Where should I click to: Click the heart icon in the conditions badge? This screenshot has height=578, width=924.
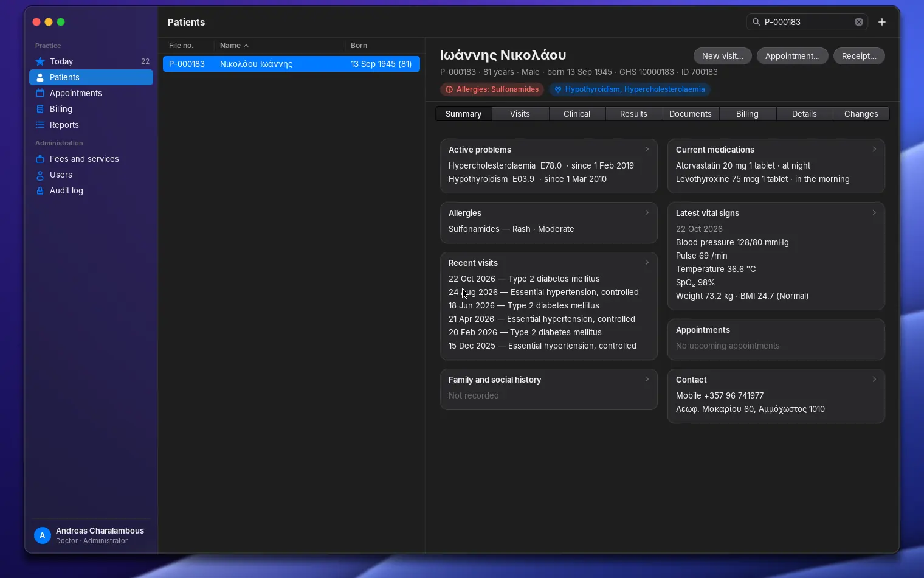[557, 89]
